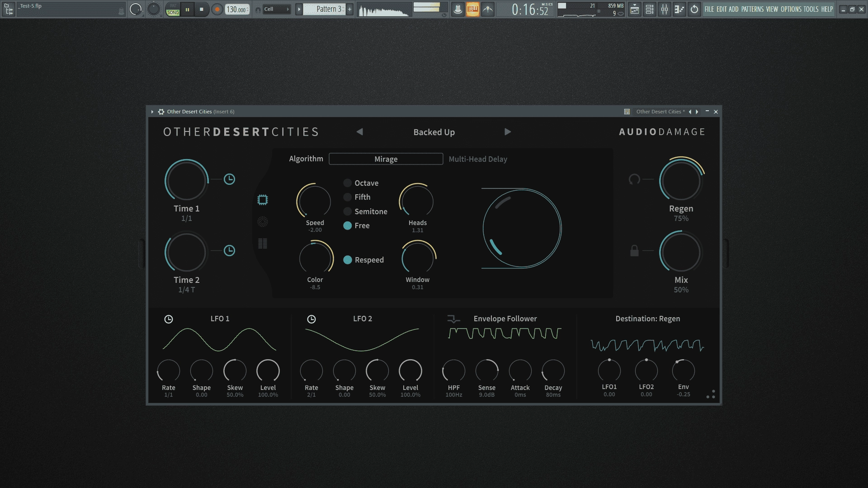Select next plugin preset in title bar

pyautogui.click(x=697, y=112)
